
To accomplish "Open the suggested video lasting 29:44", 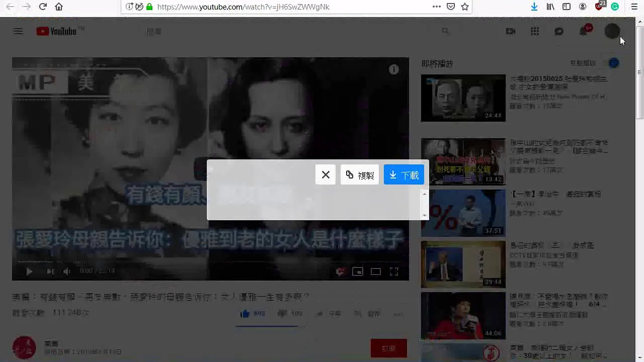I will click(x=463, y=264).
